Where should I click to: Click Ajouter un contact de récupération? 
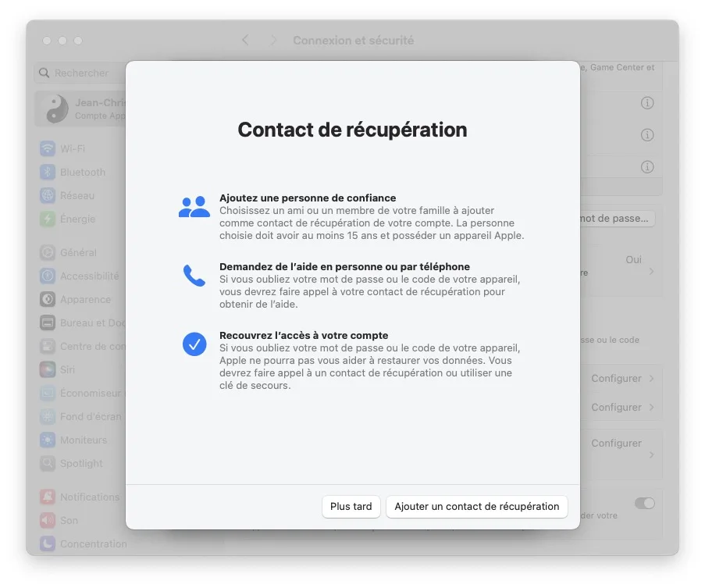(476, 506)
